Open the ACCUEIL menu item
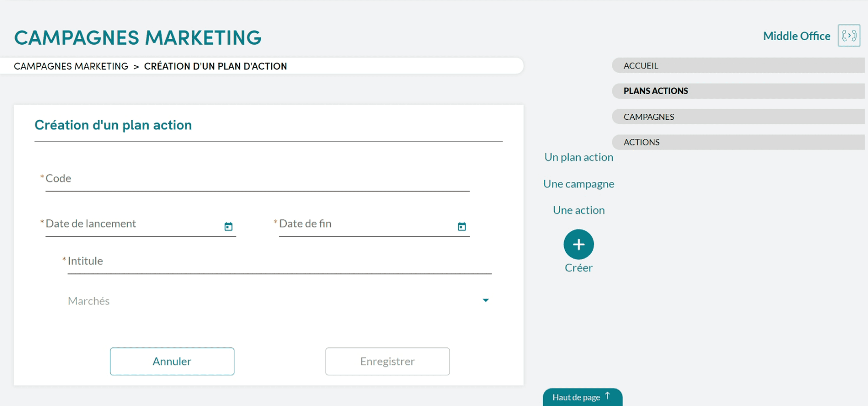868x406 pixels. click(640, 66)
